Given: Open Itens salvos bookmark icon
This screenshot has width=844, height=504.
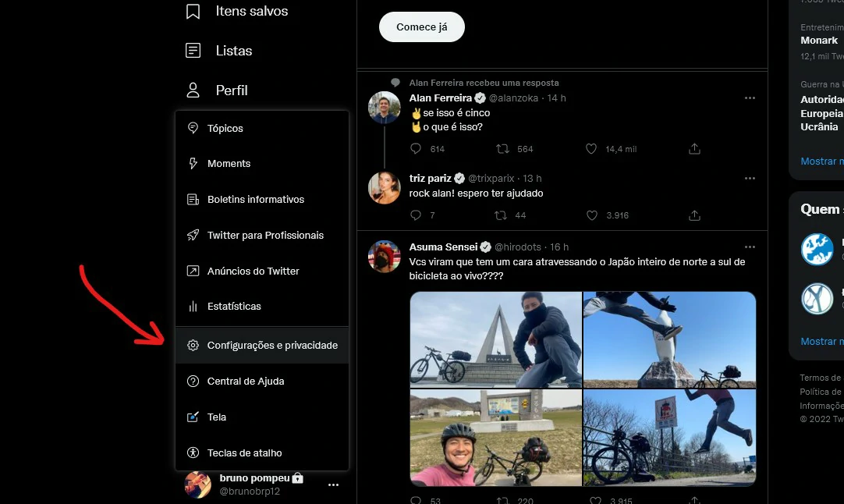Looking at the screenshot, I should pos(193,11).
